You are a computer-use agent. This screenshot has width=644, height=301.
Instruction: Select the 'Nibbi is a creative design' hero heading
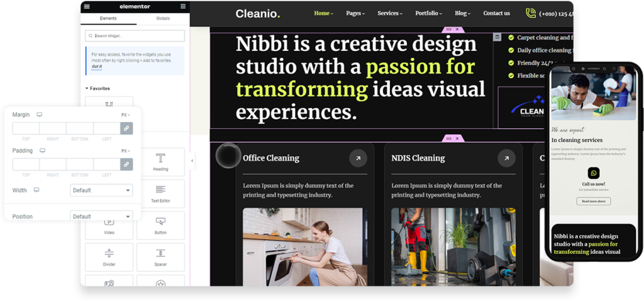click(360, 78)
